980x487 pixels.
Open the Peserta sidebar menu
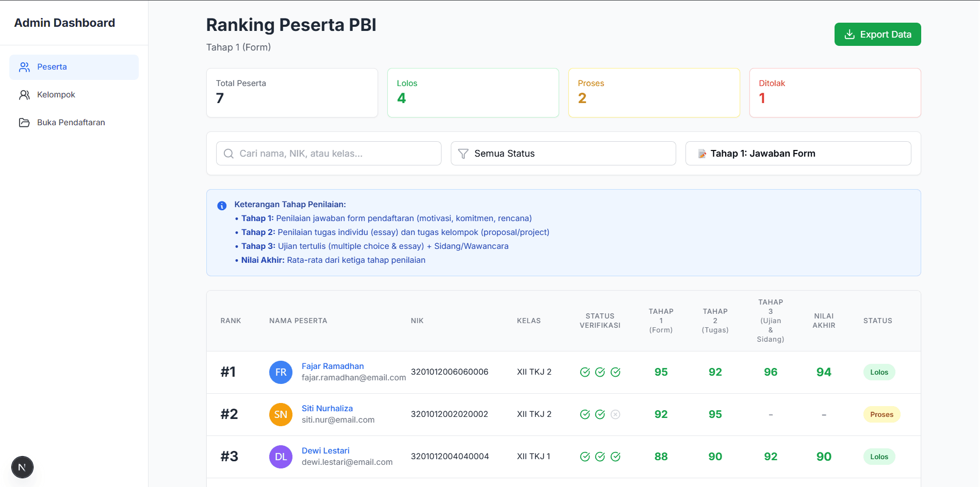click(74, 67)
